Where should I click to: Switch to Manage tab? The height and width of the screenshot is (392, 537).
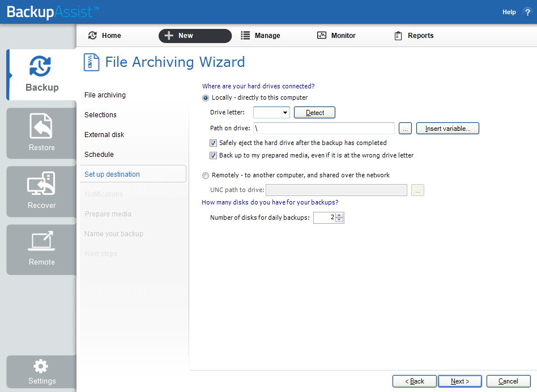tap(260, 36)
